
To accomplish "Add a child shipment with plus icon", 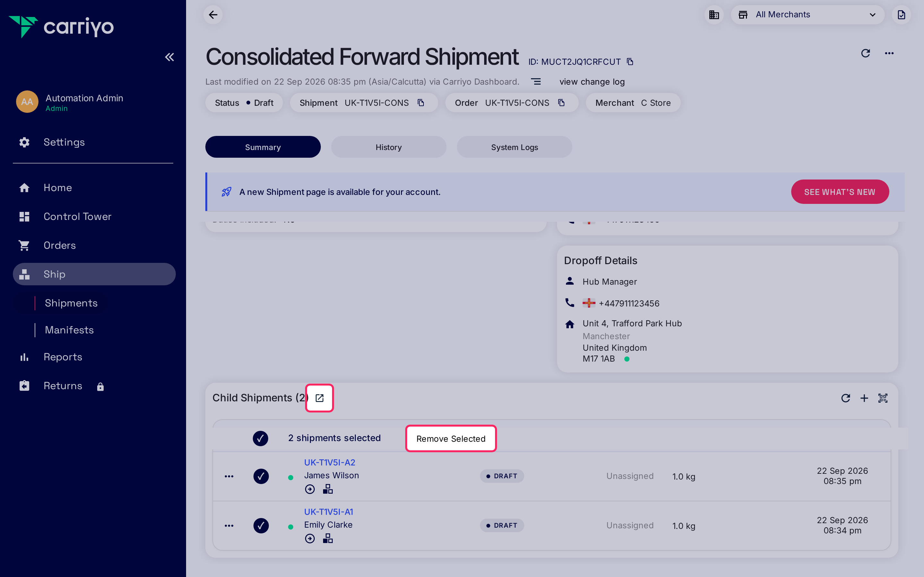I will tap(864, 398).
